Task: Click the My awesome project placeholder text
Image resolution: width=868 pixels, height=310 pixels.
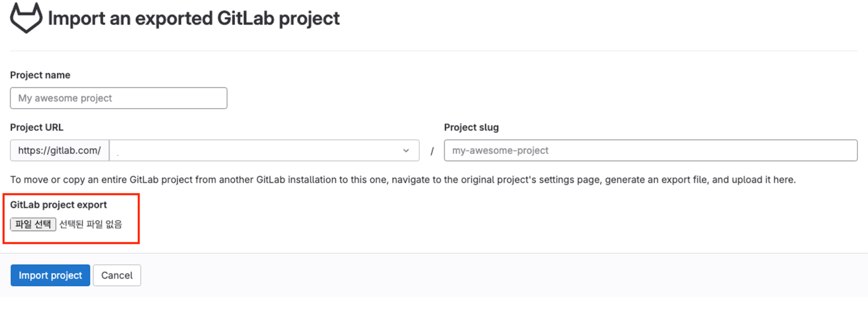Action: [x=65, y=98]
